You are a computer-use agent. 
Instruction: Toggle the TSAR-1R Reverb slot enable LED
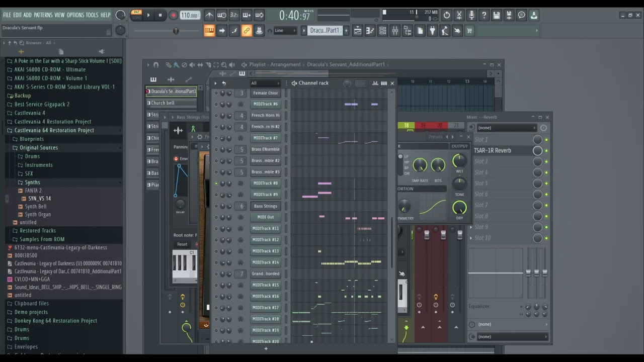pyautogui.click(x=546, y=150)
